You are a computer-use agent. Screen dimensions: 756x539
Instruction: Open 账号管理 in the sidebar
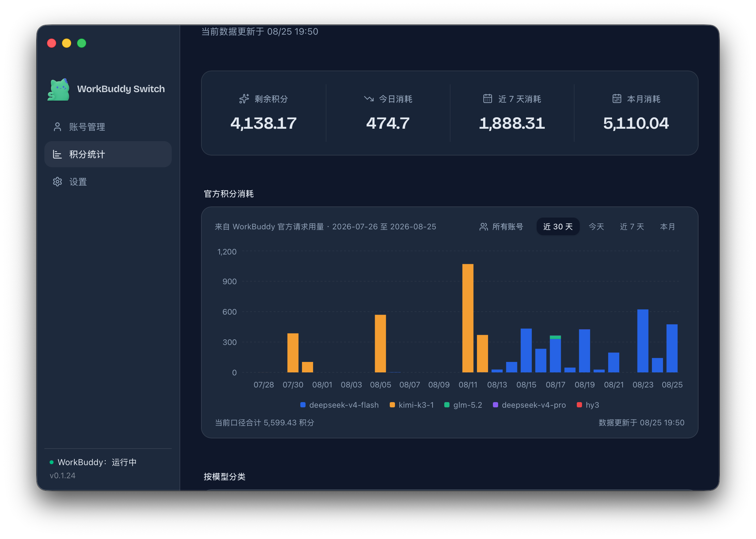[x=108, y=127]
